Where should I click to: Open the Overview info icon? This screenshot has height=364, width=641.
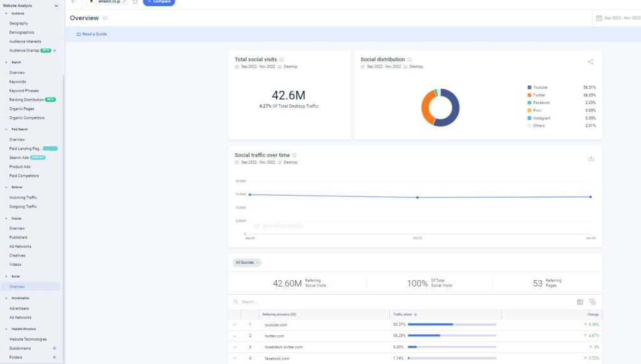click(x=105, y=18)
